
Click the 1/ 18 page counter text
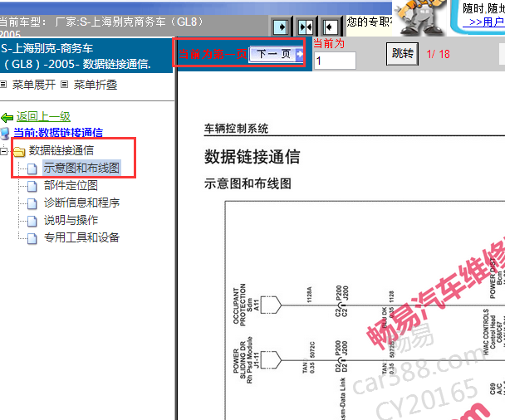coord(439,54)
